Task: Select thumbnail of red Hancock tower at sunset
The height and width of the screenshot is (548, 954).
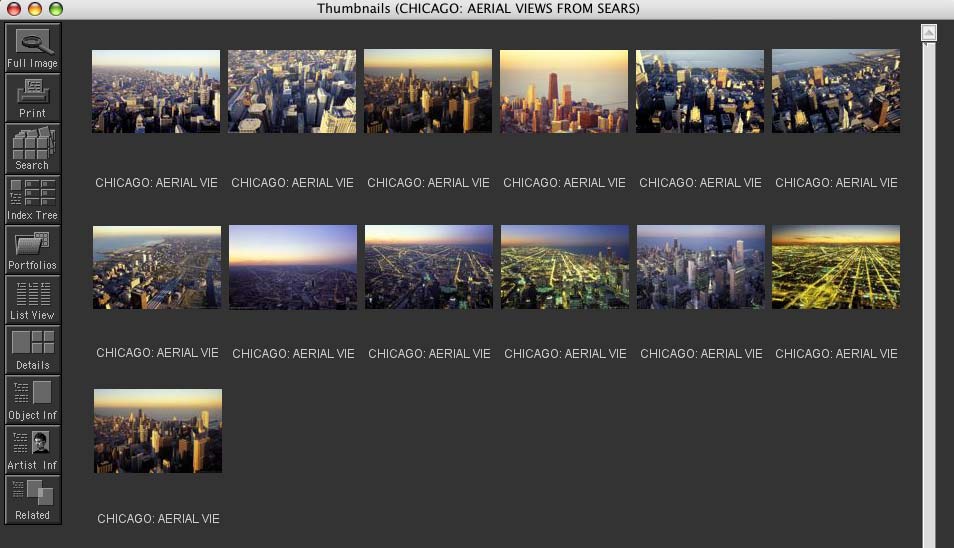Action: click(x=564, y=91)
